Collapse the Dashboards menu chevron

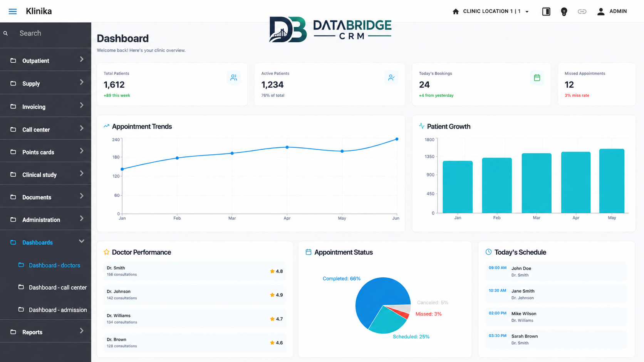(x=82, y=241)
